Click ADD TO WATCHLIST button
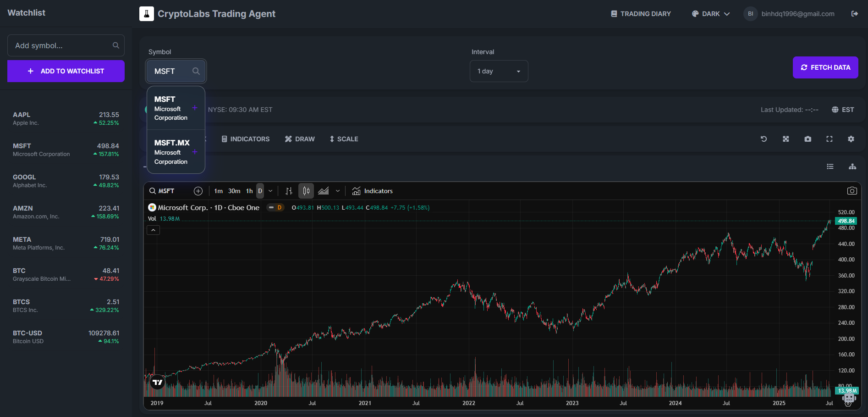The width and height of the screenshot is (868, 417). pos(66,71)
